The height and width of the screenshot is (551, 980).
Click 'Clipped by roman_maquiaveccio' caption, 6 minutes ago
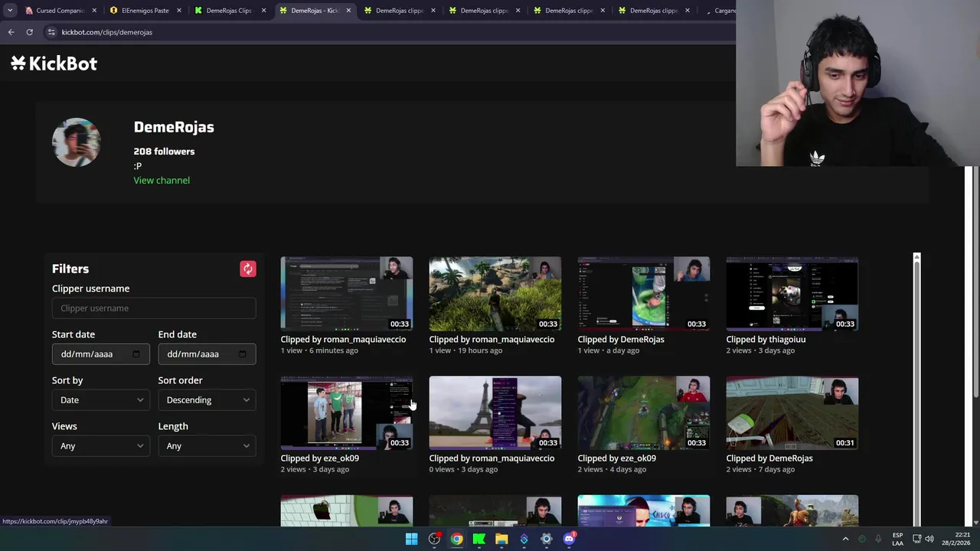343,340
